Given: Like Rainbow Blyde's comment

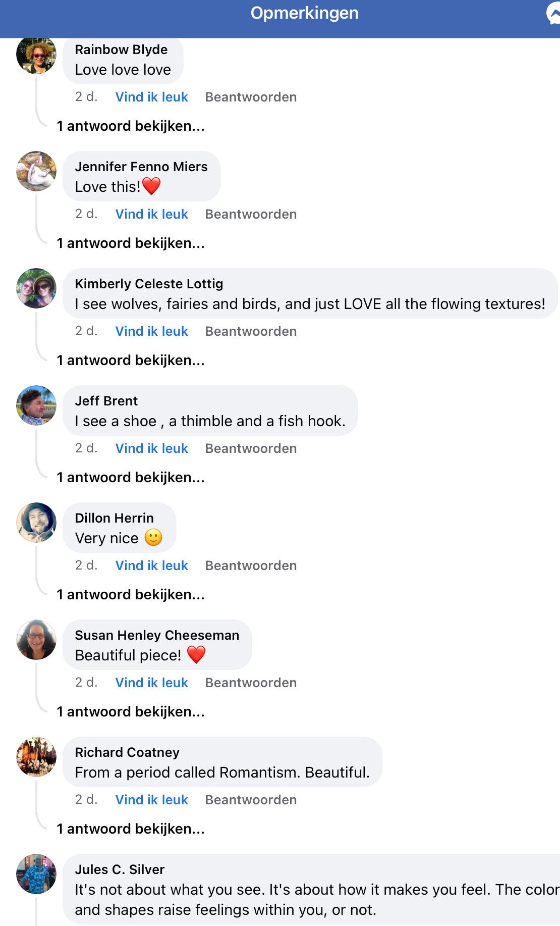Looking at the screenshot, I should pos(151,97).
